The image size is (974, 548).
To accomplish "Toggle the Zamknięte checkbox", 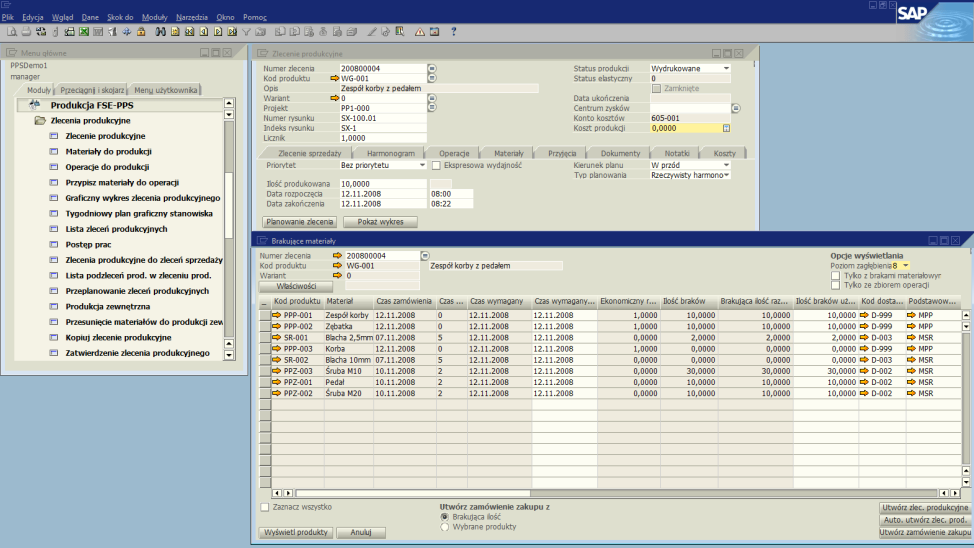I will pos(657,88).
